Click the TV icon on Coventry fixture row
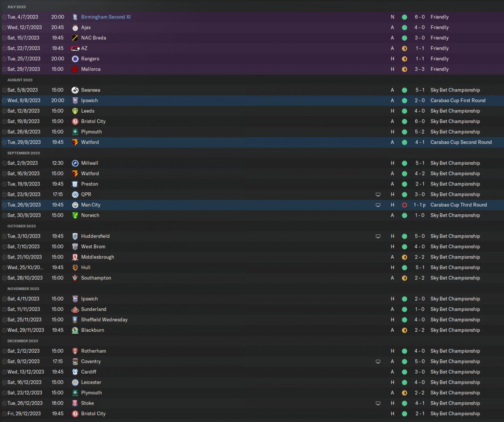504x422 pixels. (378, 362)
